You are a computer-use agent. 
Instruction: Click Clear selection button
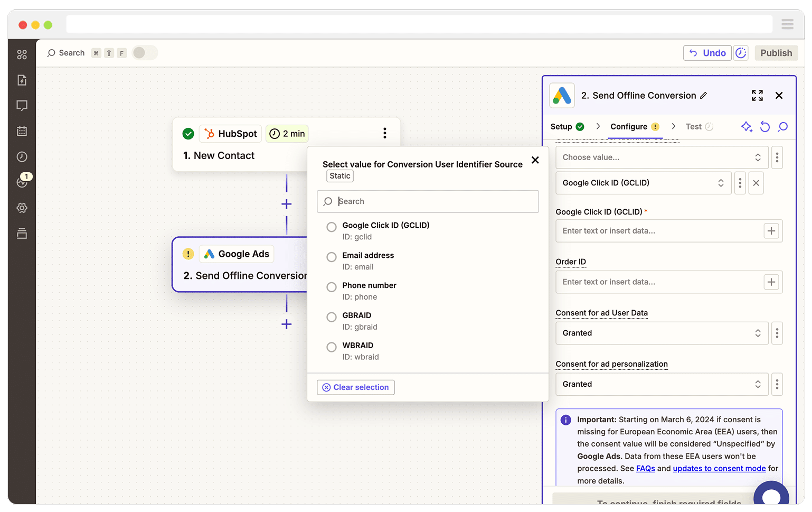click(x=356, y=387)
